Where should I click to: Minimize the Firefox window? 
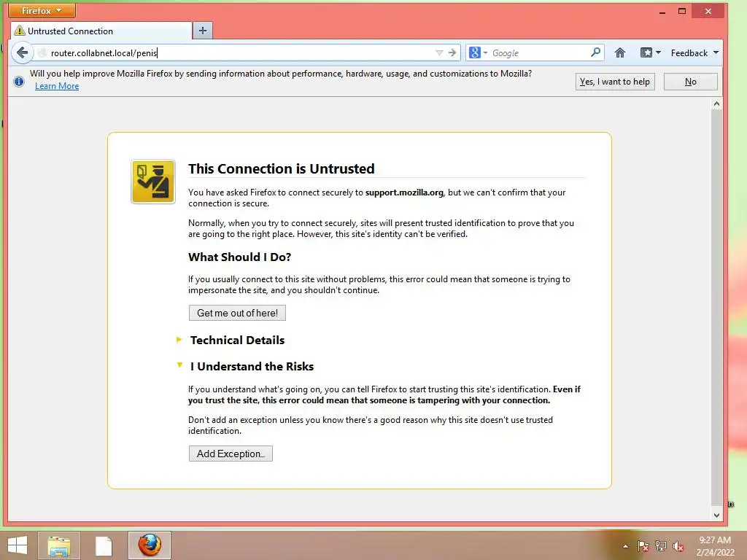tap(662, 12)
